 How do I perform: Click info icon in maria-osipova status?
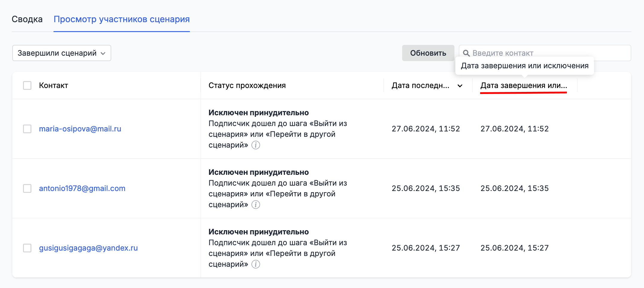[256, 145]
